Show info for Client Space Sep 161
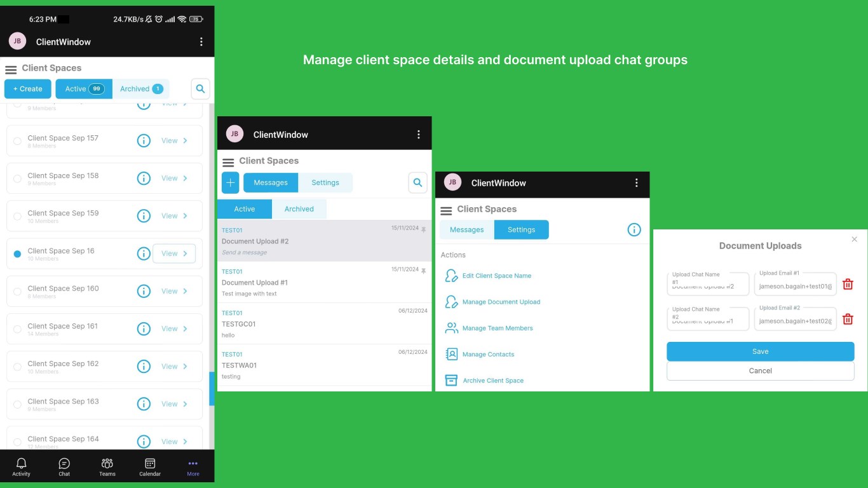 [144, 329]
